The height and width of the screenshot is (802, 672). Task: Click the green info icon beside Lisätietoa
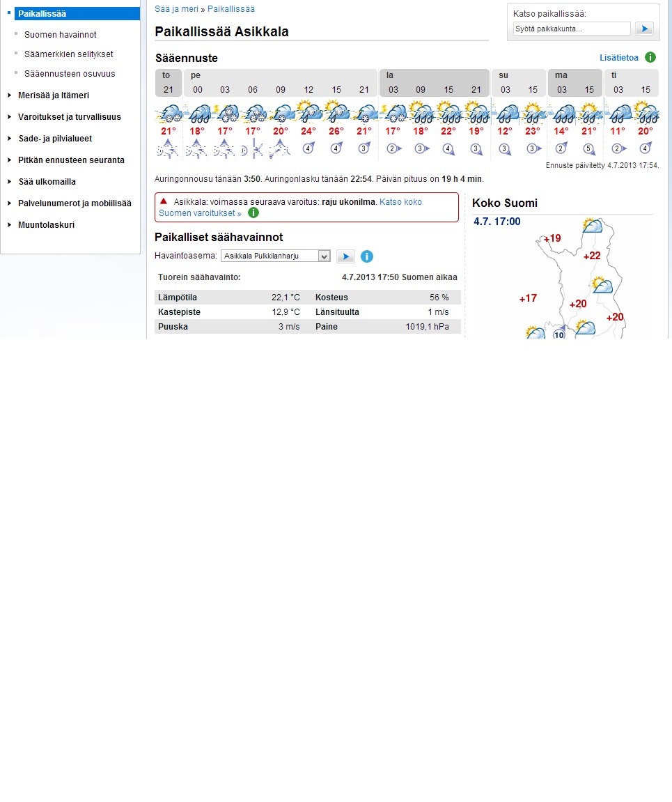coord(650,57)
